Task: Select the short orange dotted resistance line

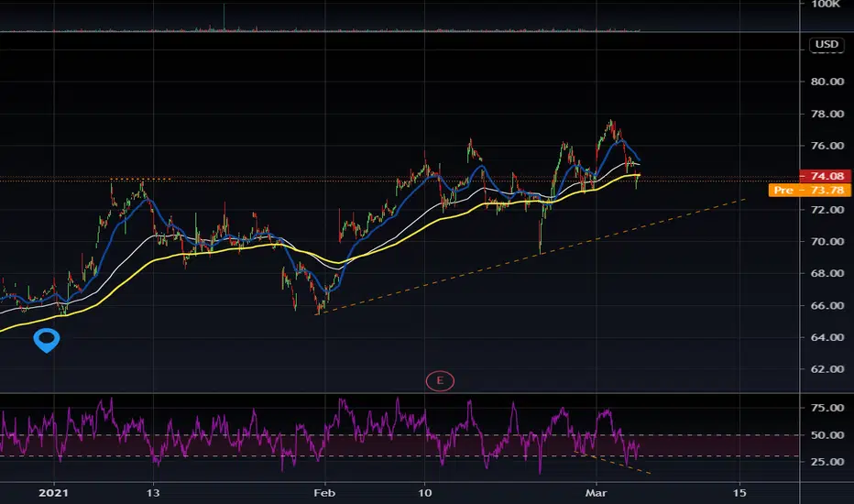Action: tap(140, 179)
